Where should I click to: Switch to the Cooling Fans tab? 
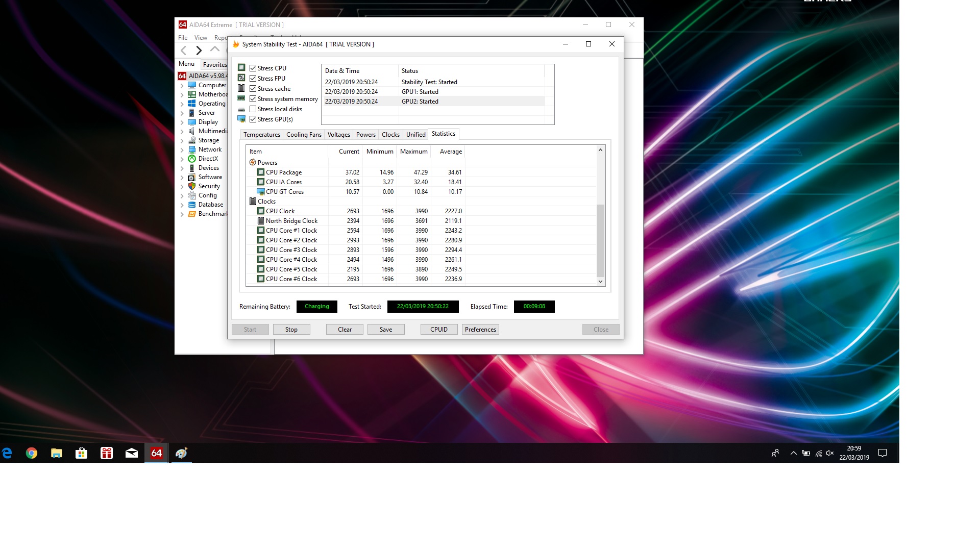coord(304,135)
